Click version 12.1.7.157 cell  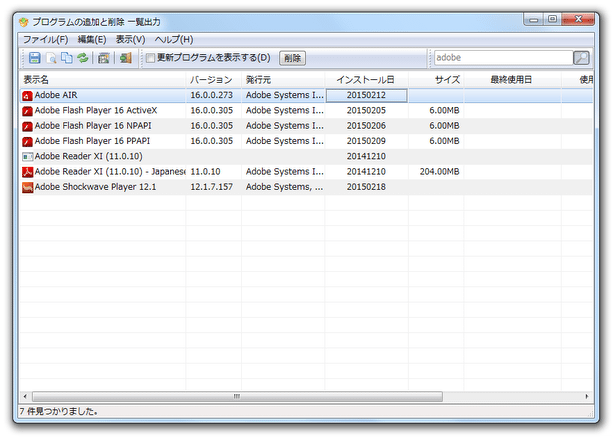pos(212,187)
